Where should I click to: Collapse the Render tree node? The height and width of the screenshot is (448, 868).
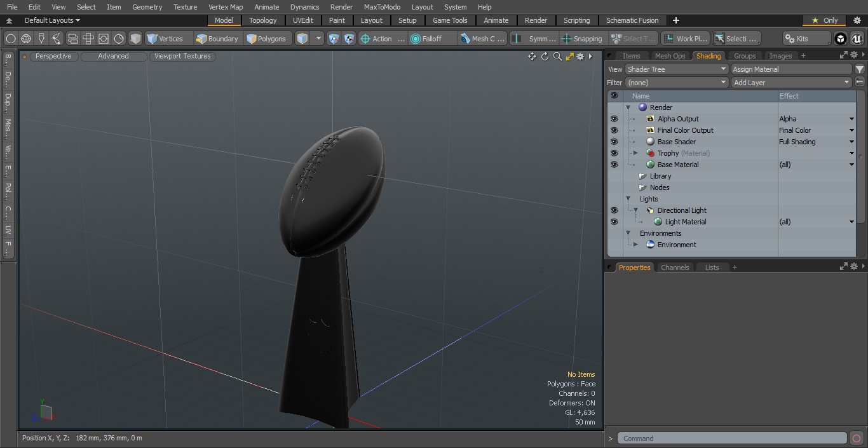point(628,107)
